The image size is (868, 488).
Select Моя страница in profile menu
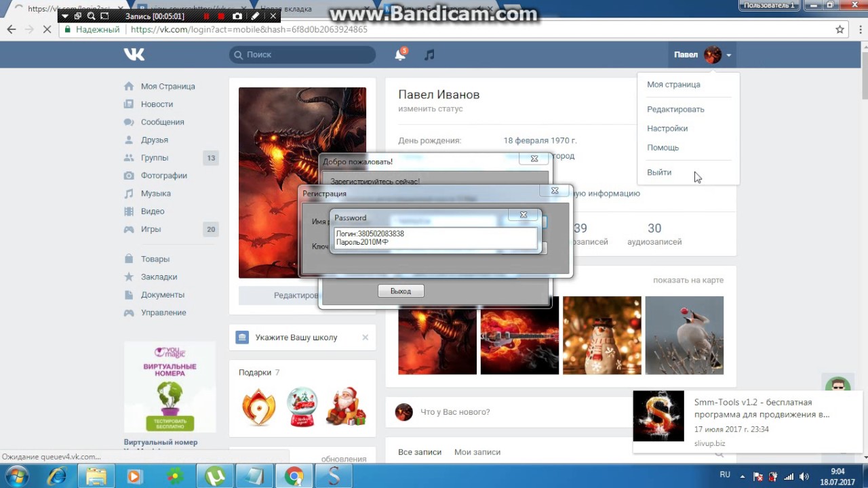coord(673,85)
